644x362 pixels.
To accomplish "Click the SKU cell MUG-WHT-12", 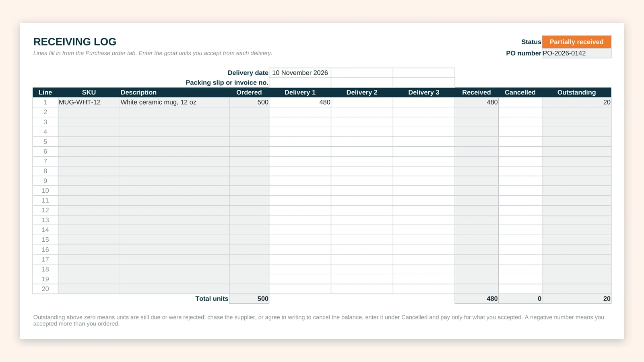I will (89, 102).
